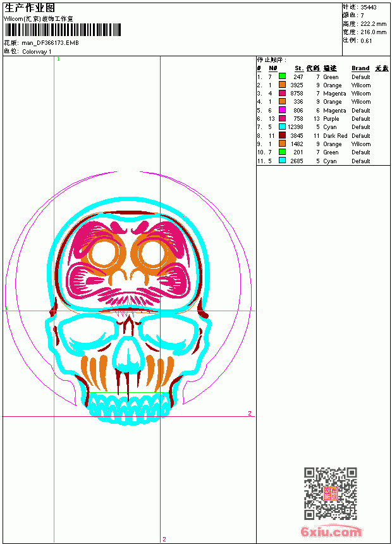Click the dark red swatch in row 8
392x544 pixels.
(x=283, y=135)
